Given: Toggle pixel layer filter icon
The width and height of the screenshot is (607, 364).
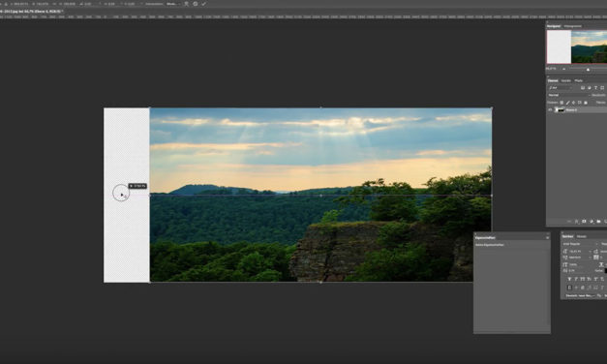Looking at the screenshot, I should 583,88.
